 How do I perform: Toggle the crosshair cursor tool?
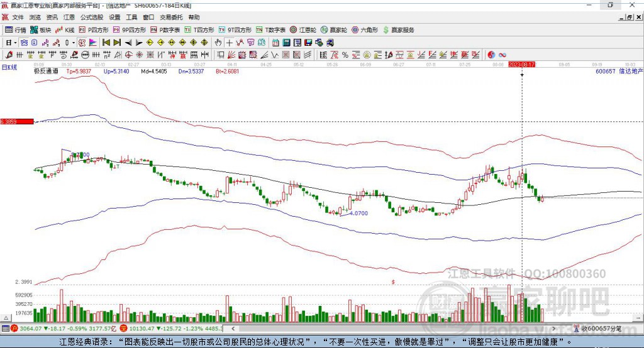point(229,43)
